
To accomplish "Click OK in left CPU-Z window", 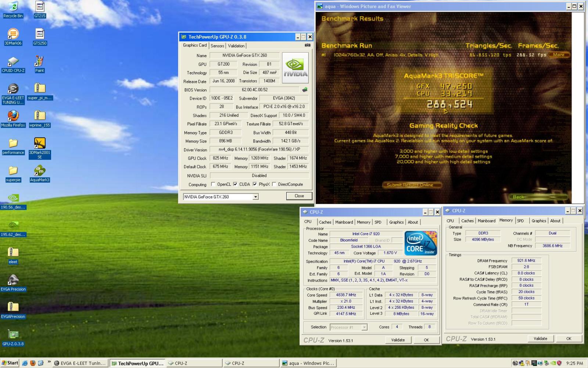I will click(426, 340).
